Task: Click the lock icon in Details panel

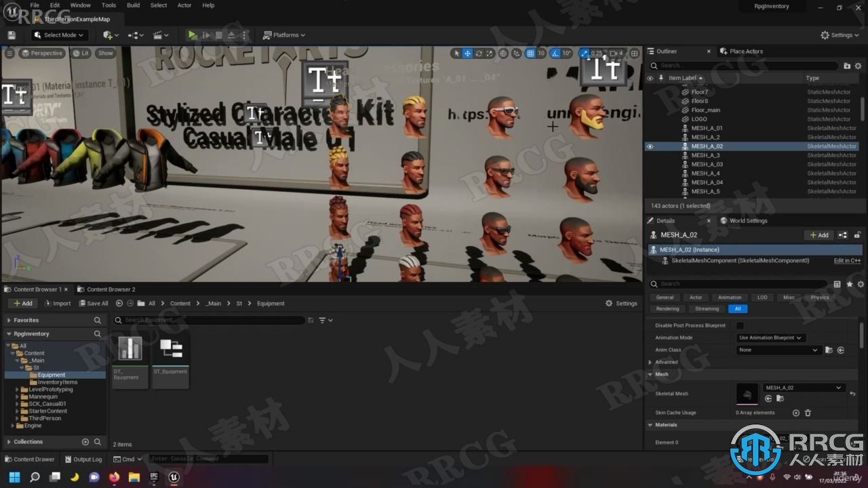Action: (857, 235)
